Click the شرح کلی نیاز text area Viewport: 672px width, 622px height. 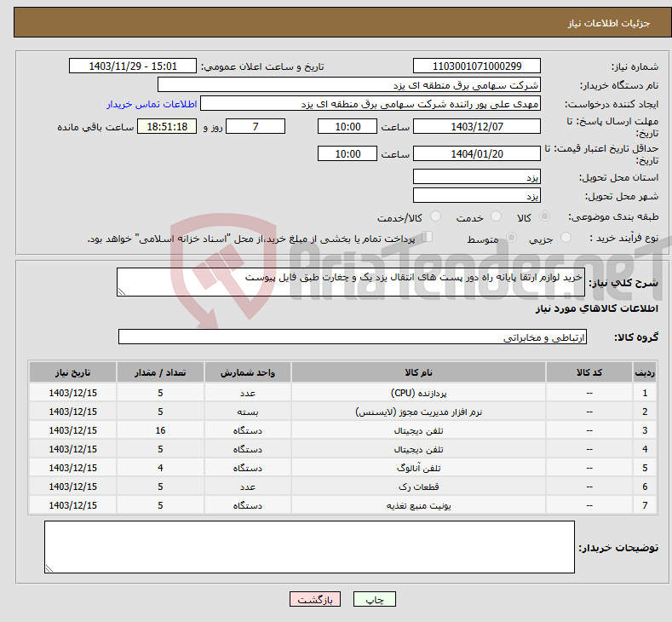[351, 282]
